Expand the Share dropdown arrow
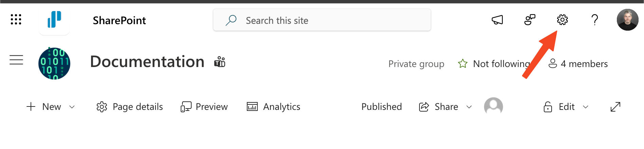This screenshot has height=149, width=644. tap(469, 107)
